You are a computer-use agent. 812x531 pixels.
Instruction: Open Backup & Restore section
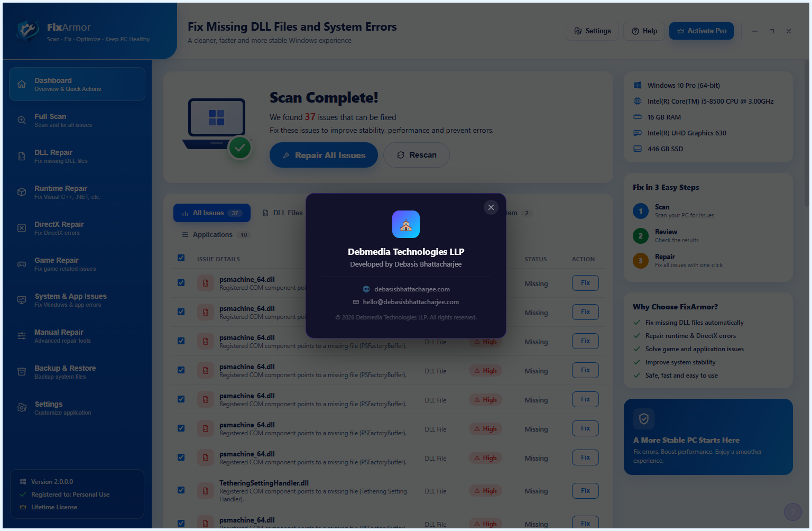[x=77, y=372]
